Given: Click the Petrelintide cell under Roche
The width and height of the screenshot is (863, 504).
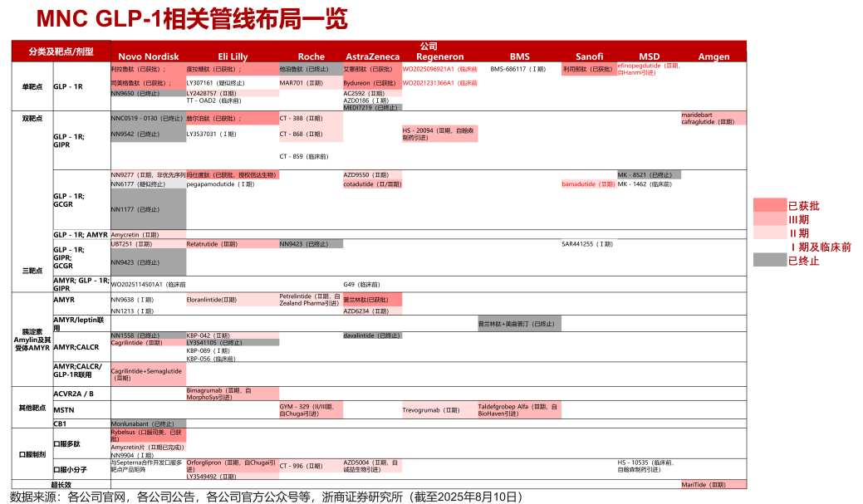Looking at the screenshot, I should 311,300.
